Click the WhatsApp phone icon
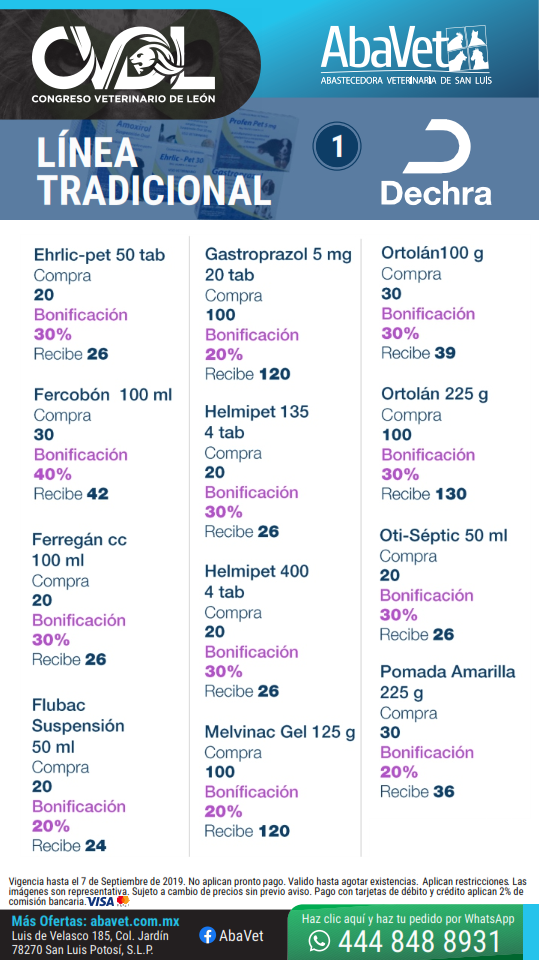Viewport: 539px width, 960px height. (x=319, y=940)
